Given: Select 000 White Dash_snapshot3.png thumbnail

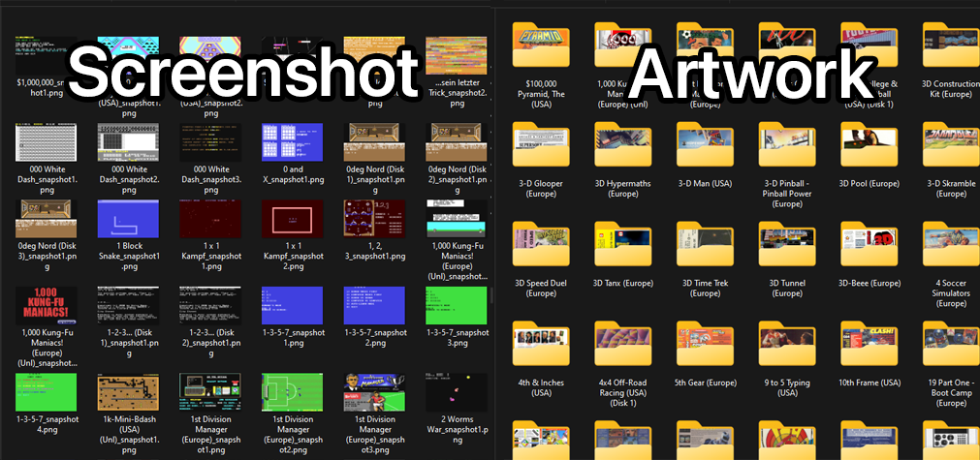Looking at the screenshot, I should click(x=210, y=142).
